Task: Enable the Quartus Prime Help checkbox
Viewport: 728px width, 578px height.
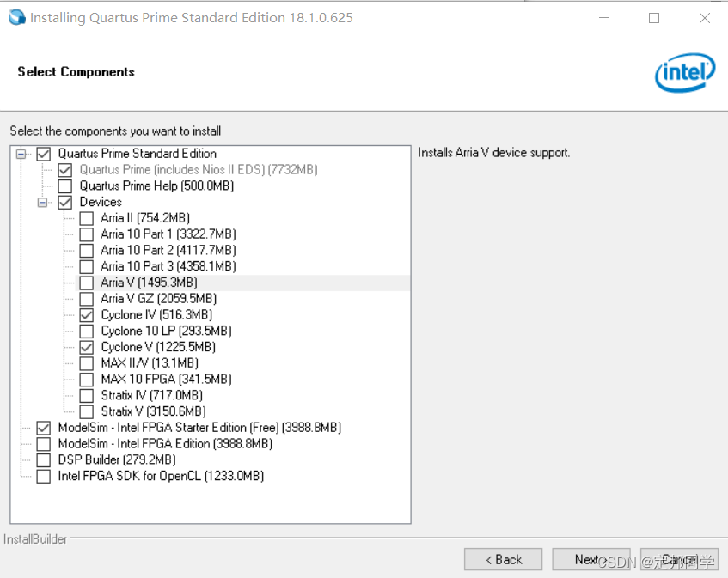Action: click(x=65, y=186)
